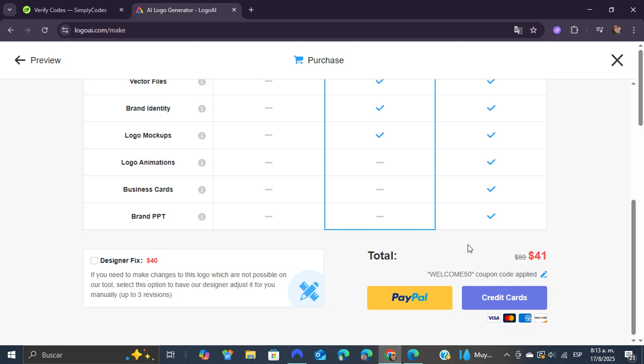Viewport: 644px width, 364px height.
Task: Go back to Preview arrow
Action: pyautogui.click(x=20, y=60)
